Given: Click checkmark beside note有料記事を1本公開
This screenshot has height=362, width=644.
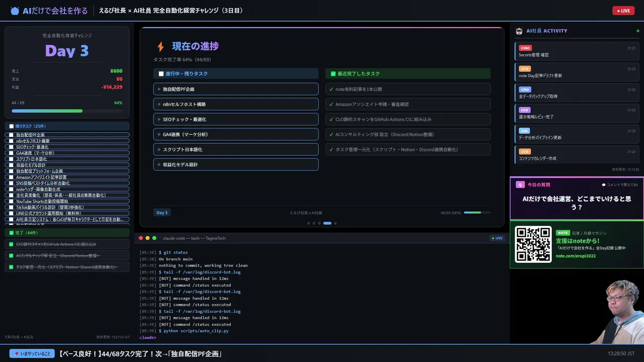Looking at the screenshot, I should tap(331, 89).
